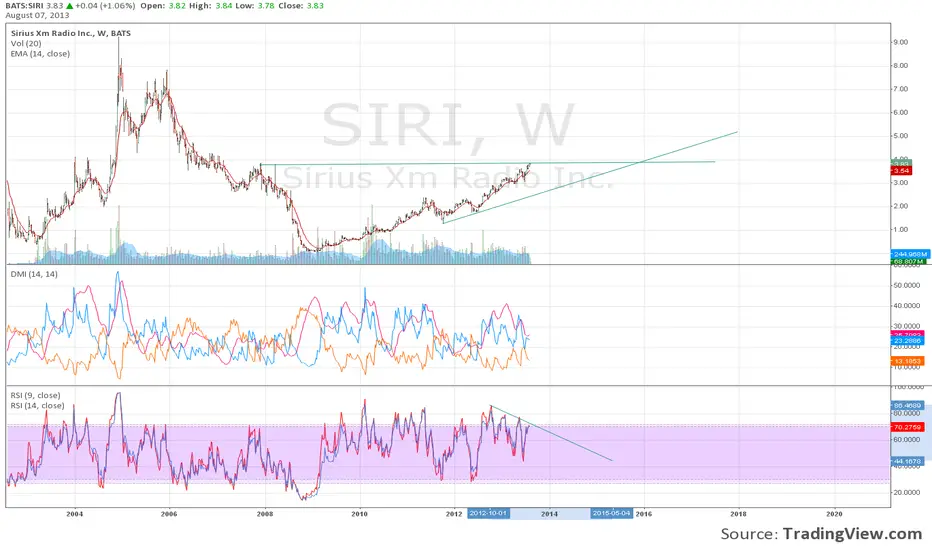Click the 2004 time axis label
The image size is (932, 550).
[74, 514]
